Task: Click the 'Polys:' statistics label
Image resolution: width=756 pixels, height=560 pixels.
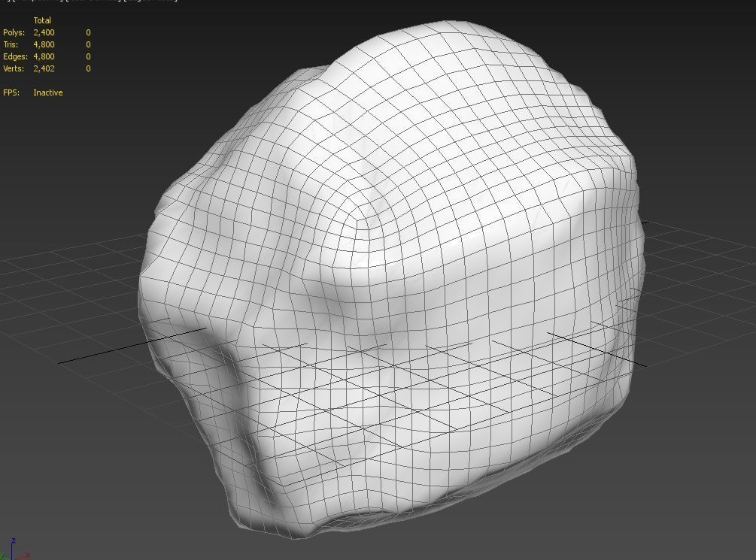Action: [x=14, y=32]
